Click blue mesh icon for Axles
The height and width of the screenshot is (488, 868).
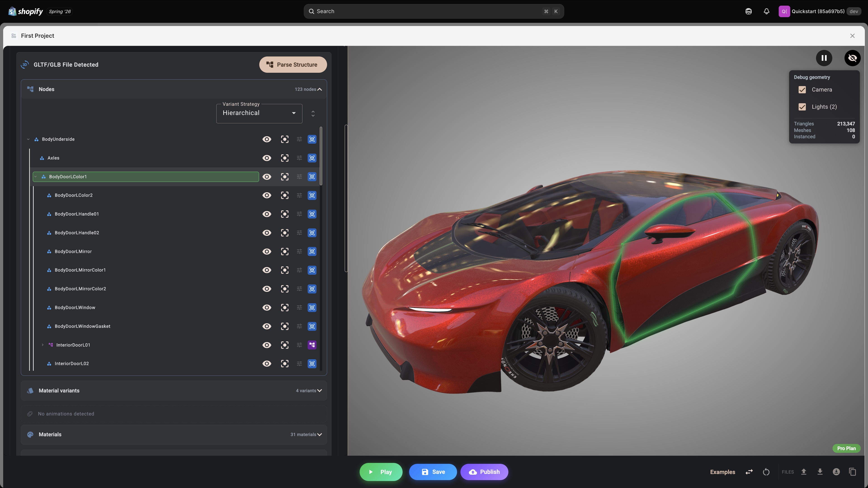(312, 158)
